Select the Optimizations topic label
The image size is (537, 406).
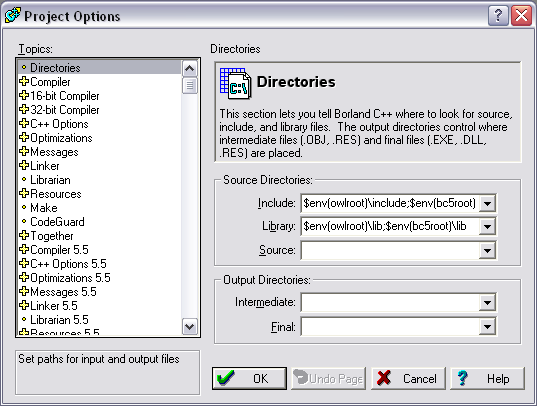(x=61, y=138)
